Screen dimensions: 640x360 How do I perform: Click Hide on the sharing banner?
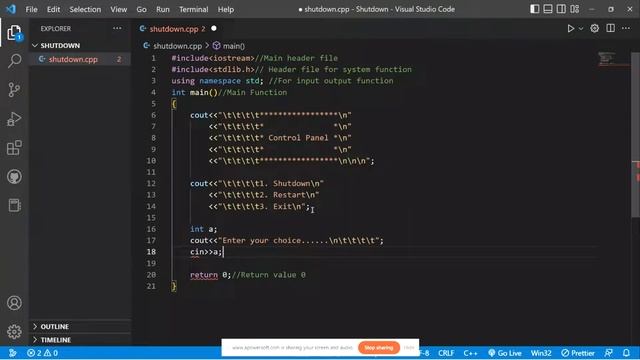pyautogui.click(x=409, y=348)
